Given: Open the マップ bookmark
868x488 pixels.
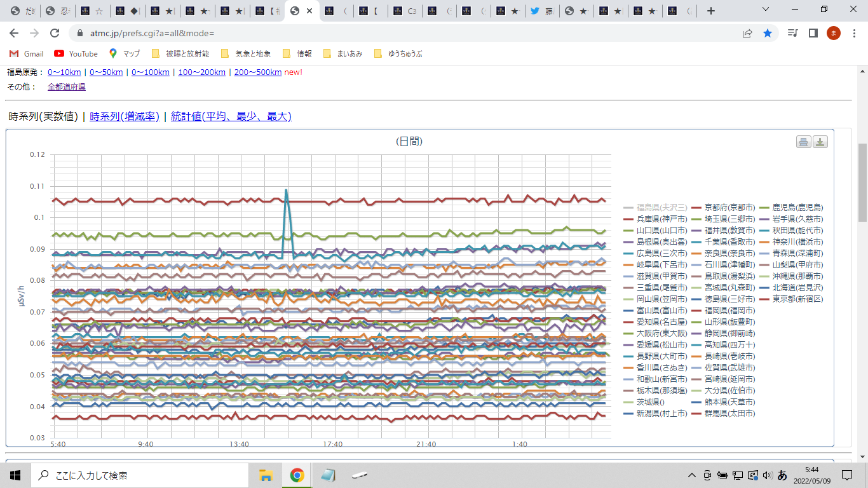Looking at the screenshot, I should click(125, 54).
